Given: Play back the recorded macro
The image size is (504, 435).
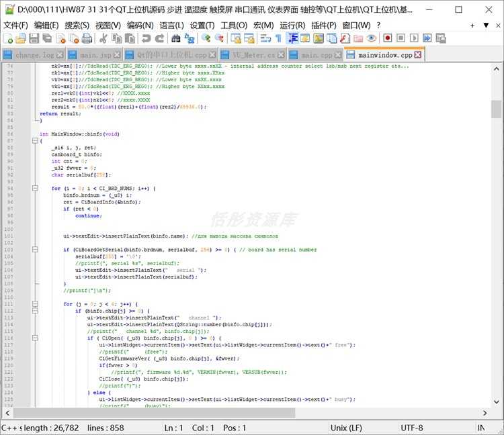Looking at the screenshot, I should 414,38.
